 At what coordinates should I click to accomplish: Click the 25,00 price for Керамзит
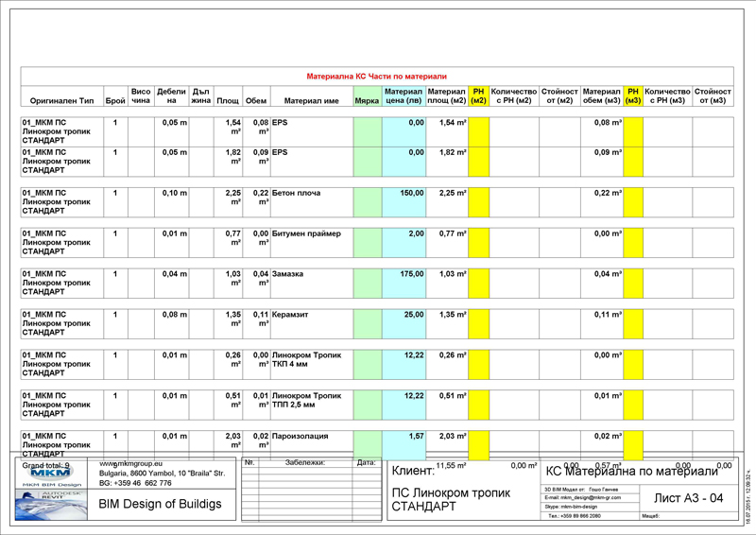[x=414, y=315]
